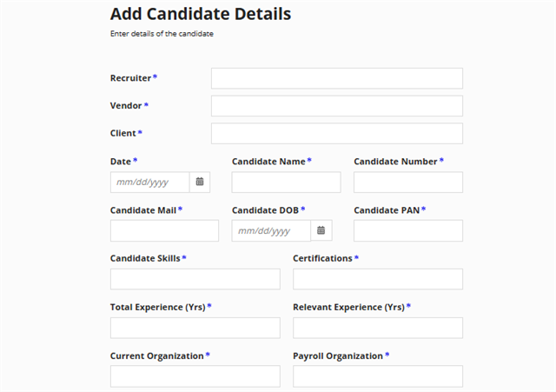This screenshot has width=556, height=392.
Task: Open the Date calendar picker icon
Action: (200, 182)
